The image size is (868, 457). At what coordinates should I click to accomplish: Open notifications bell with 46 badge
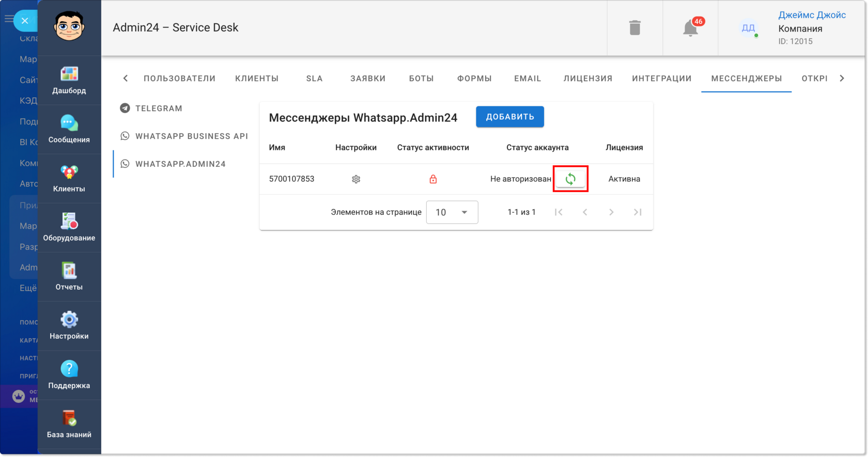click(691, 28)
